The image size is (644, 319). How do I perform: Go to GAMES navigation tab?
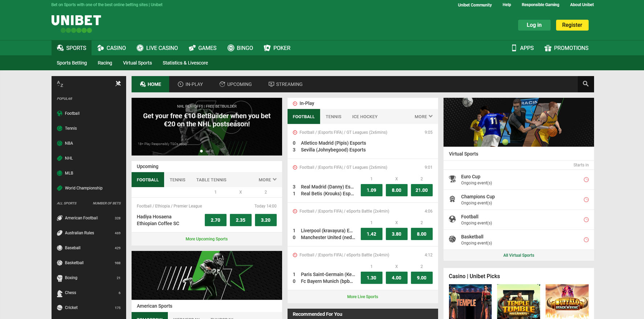coord(202,48)
